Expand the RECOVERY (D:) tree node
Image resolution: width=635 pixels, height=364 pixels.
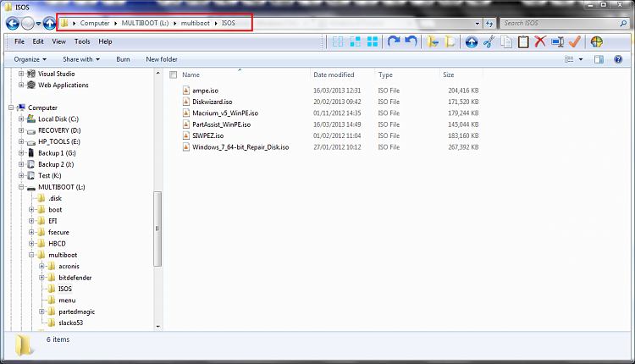pyautogui.click(x=21, y=130)
